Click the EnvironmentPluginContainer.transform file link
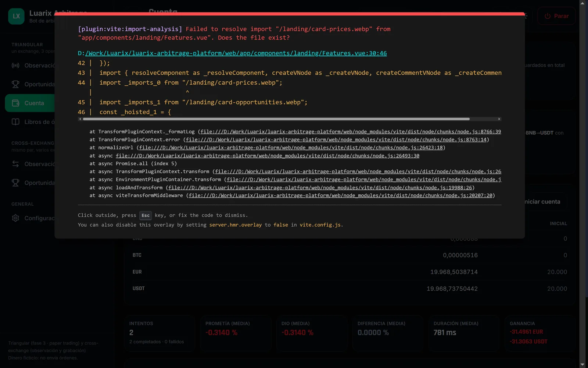 pos(364,180)
